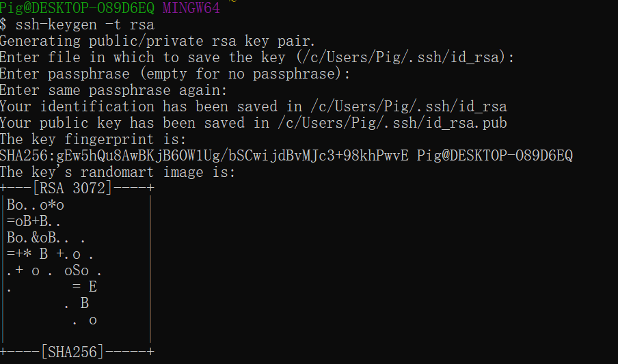Click the ssh-keygen -t rsa command
Screen dimensions: 618x364
(85, 25)
